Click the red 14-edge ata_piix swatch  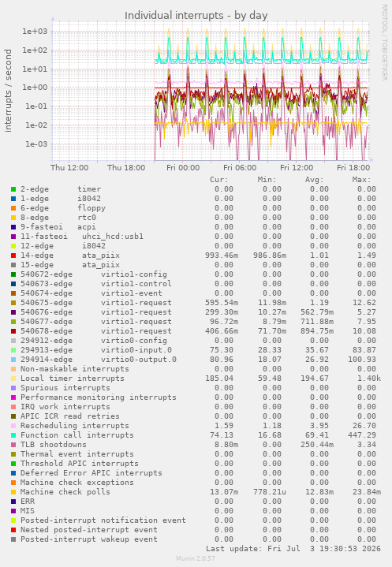[13, 256]
